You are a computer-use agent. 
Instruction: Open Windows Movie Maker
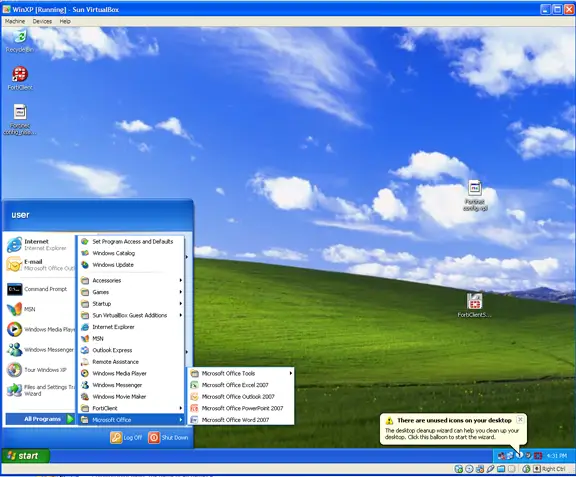[x=132, y=397]
